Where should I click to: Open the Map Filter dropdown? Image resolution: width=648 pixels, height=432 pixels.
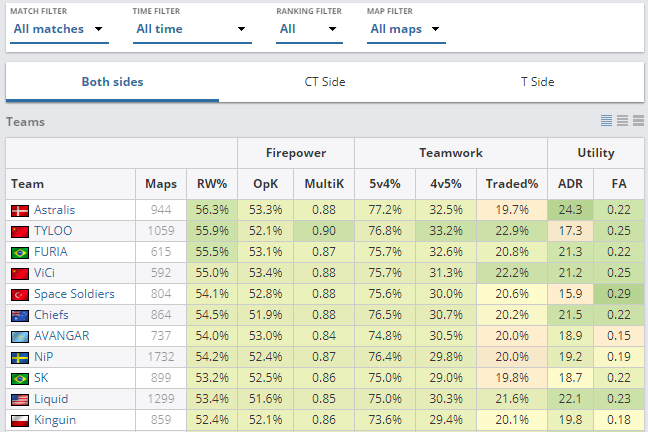(x=406, y=29)
